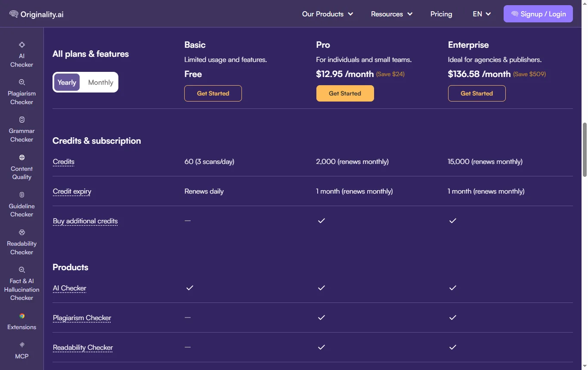Click the Originality.ai brain logo icon

point(14,14)
